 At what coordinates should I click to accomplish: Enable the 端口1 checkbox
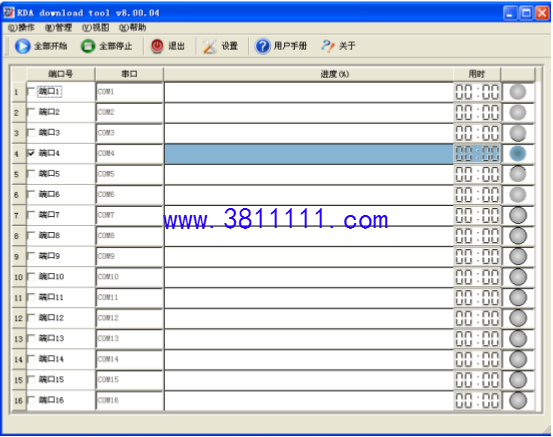pos(31,92)
